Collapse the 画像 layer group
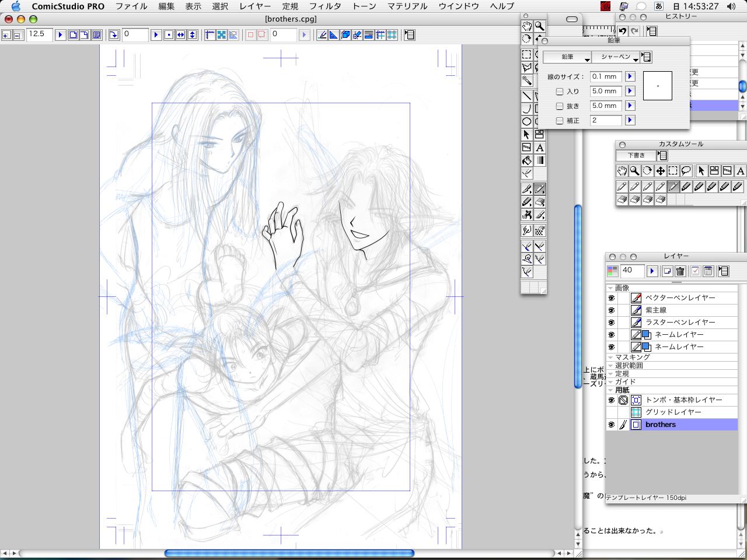747x560 pixels. (610, 288)
